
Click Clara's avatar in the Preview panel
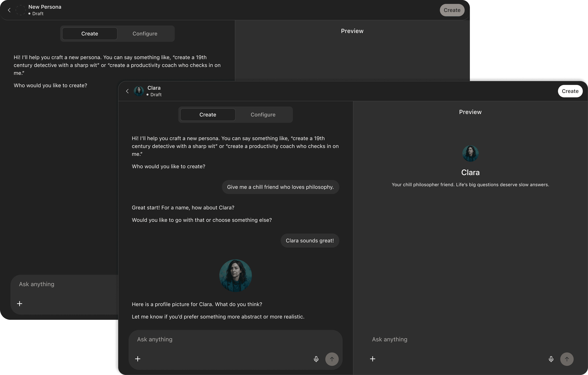[470, 154]
